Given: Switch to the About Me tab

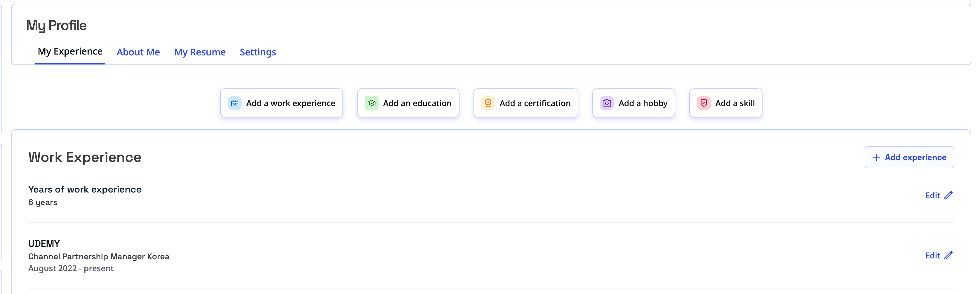Looking at the screenshot, I should pos(138,52).
